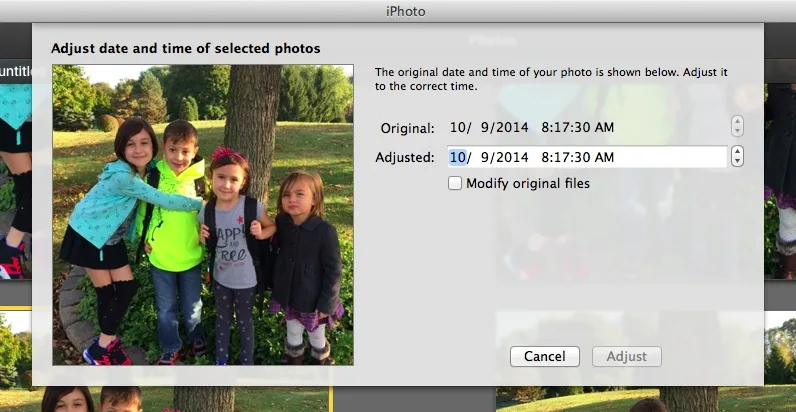Click the instruction text about original date
Image resolution: width=796 pixels, height=412 pixels.
551,79
